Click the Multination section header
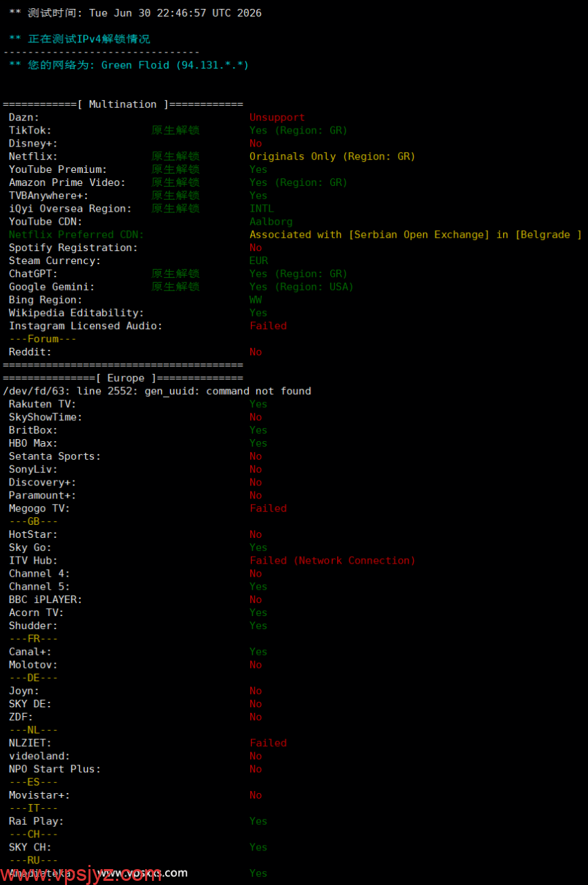 (123, 104)
